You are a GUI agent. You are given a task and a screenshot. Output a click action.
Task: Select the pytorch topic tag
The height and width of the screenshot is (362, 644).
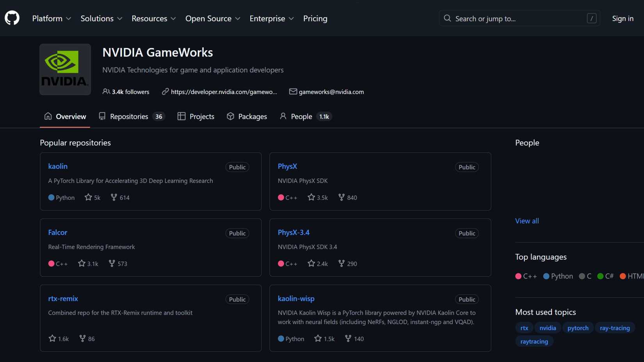(x=578, y=328)
